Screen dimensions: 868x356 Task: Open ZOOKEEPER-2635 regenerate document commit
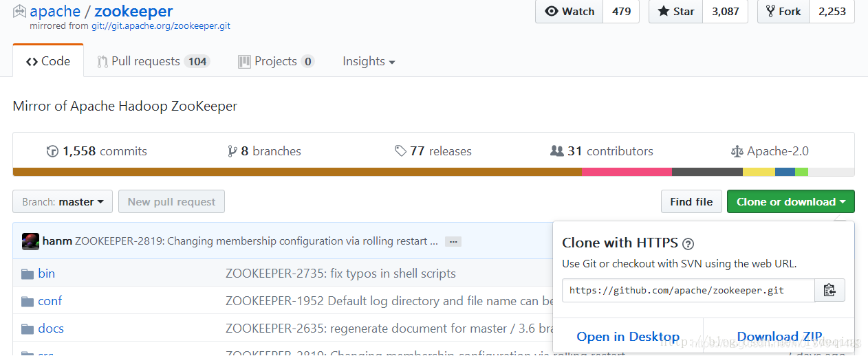click(389, 329)
